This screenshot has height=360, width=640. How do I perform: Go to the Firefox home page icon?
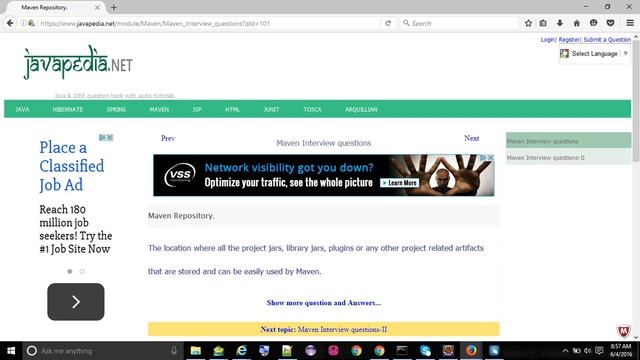tap(576, 23)
